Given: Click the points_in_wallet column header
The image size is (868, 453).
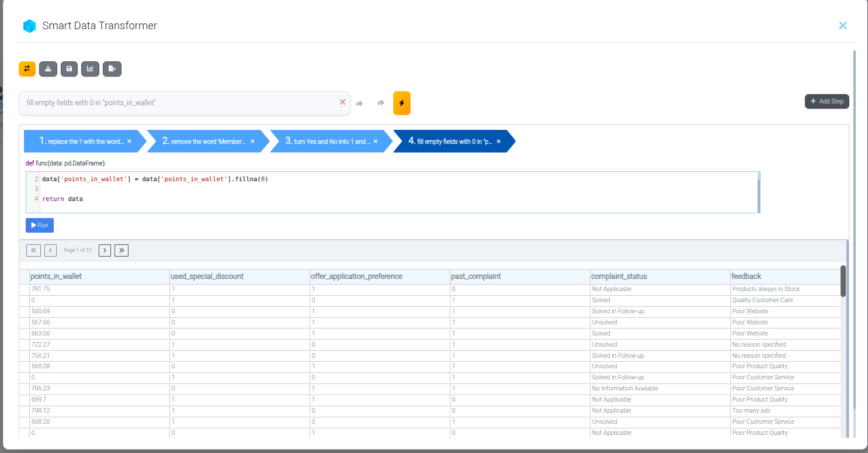Looking at the screenshot, I should (56, 276).
